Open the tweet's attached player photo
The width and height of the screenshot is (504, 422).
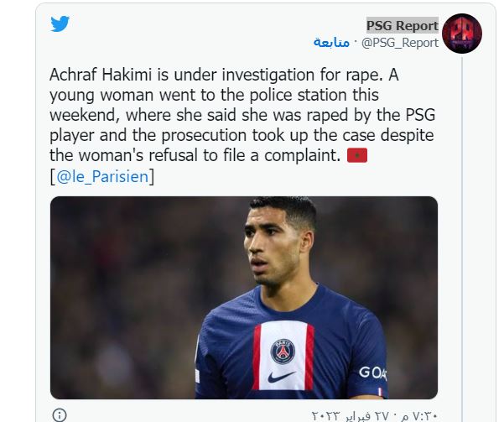244,298
